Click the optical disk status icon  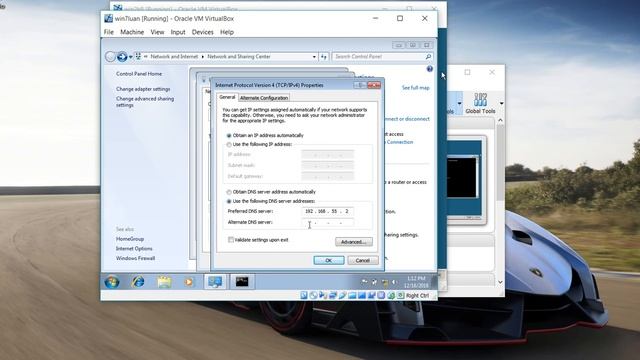pos(313,295)
